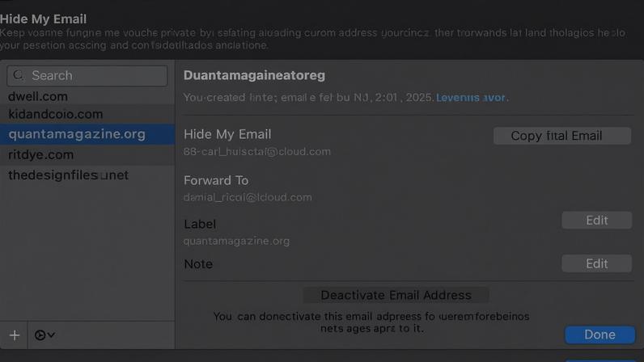Open the more options circle dropdown
Screen dimensions: 644x362
[x=44, y=335]
